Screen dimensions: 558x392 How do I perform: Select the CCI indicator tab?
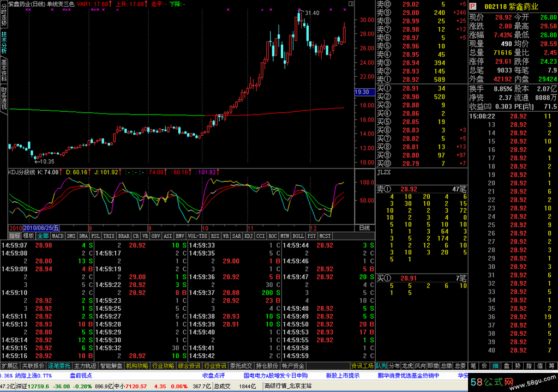tap(261, 236)
